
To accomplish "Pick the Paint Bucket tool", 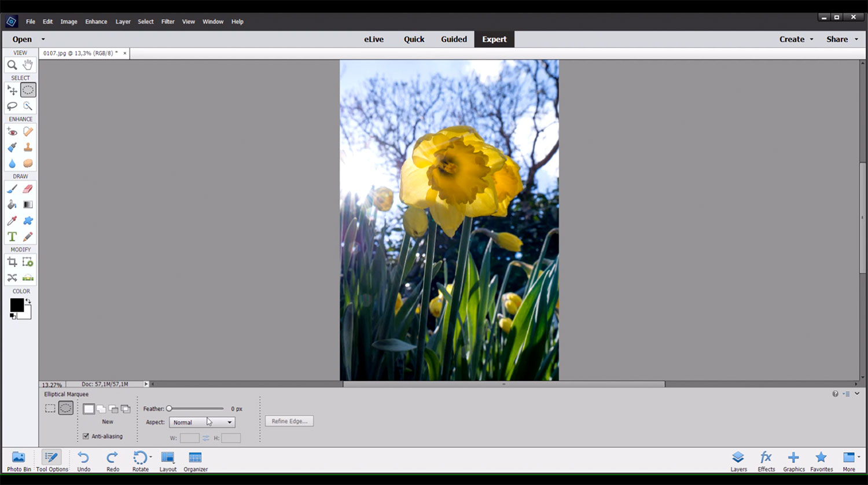I will coord(12,205).
